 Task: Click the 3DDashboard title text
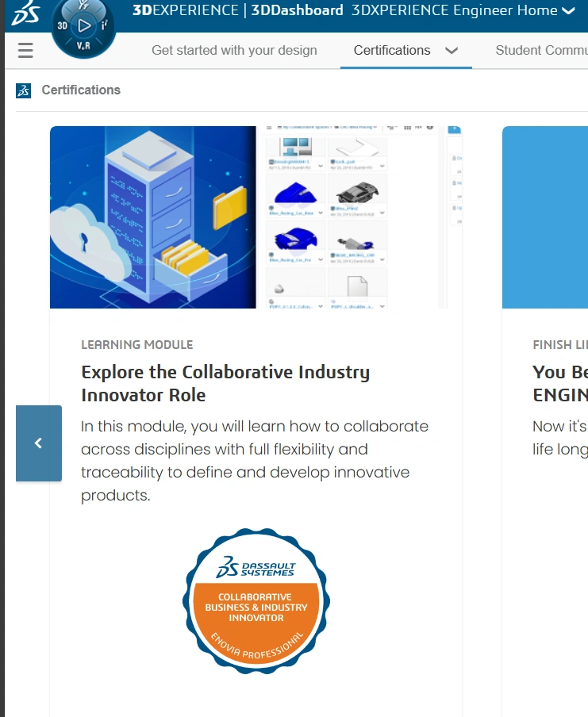pyautogui.click(x=297, y=10)
